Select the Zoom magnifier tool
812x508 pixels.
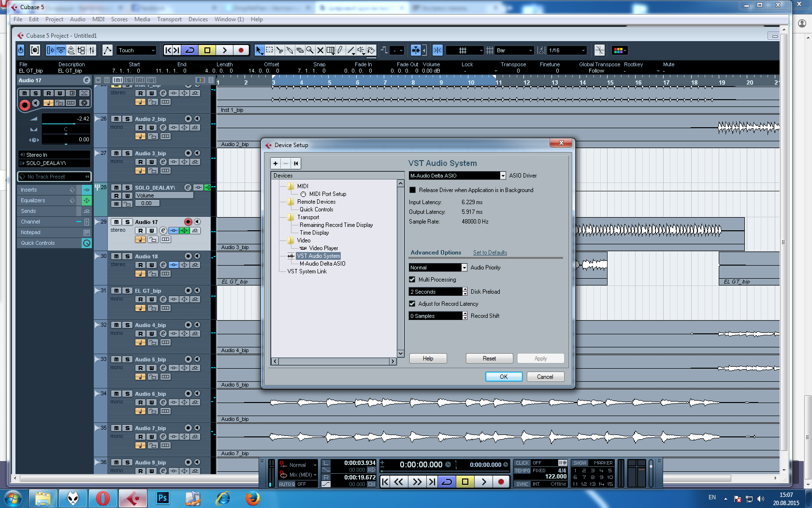point(310,50)
